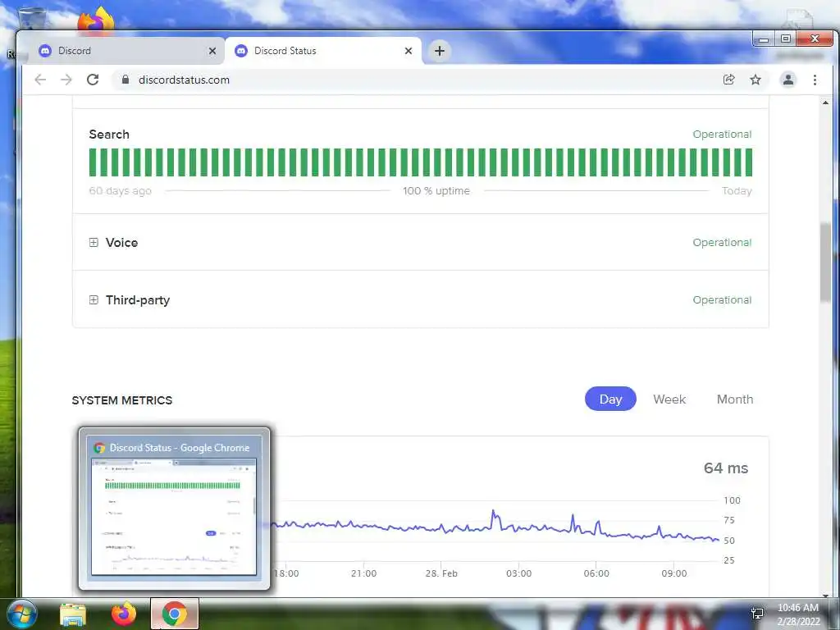Switch metrics to Week view
Image resolution: width=840 pixels, height=630 pixels.
(669, 399)
